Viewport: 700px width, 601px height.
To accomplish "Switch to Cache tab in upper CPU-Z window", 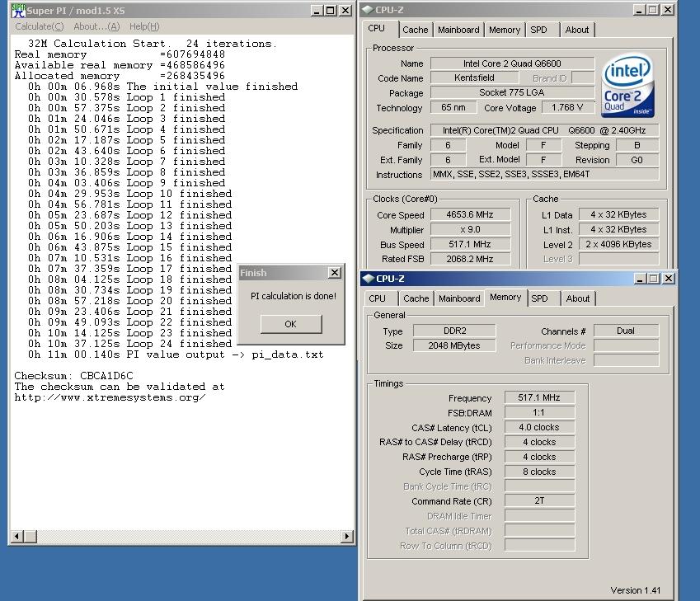I will (416, 30).
